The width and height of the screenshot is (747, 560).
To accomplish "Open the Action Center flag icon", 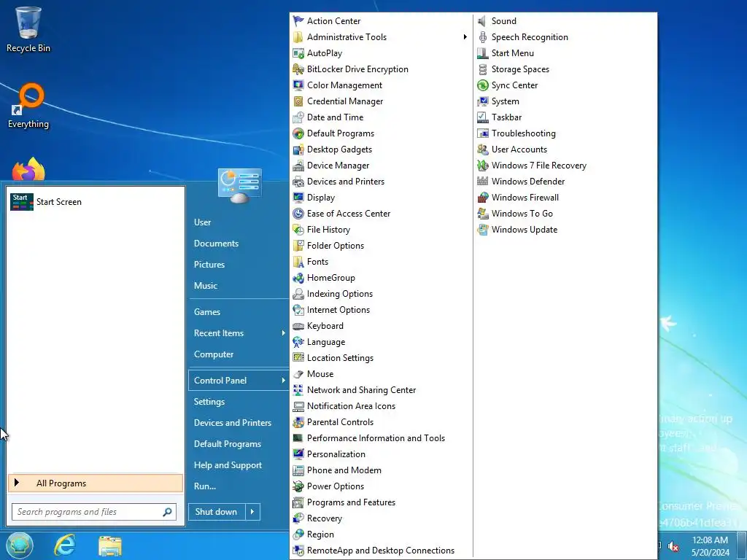I will coord(298,21).
